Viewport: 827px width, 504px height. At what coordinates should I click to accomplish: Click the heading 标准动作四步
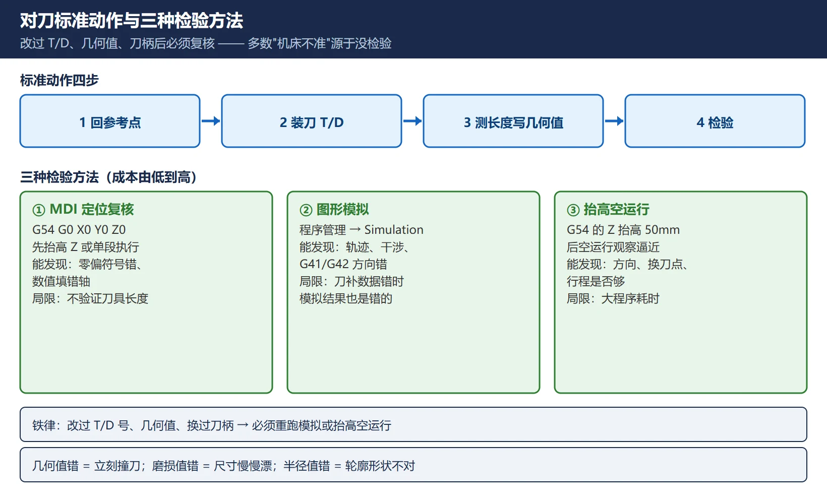point(60,80)
